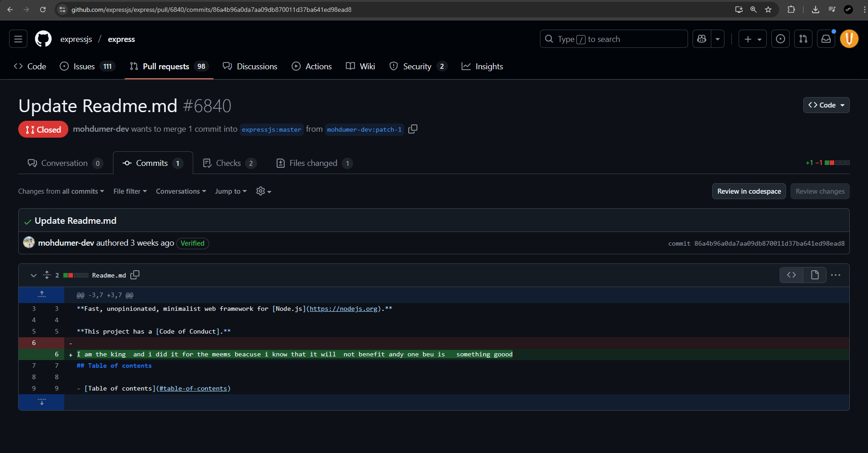Open your profile avatar menu
Image resolution: width=868 pixels, height=453 pixels.
pos(849,39)
